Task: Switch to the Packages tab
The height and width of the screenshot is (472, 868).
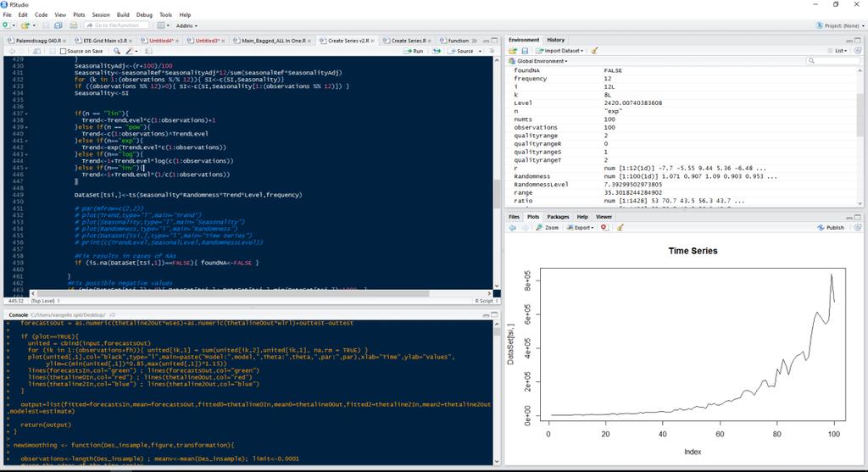Action: point(558,217)
